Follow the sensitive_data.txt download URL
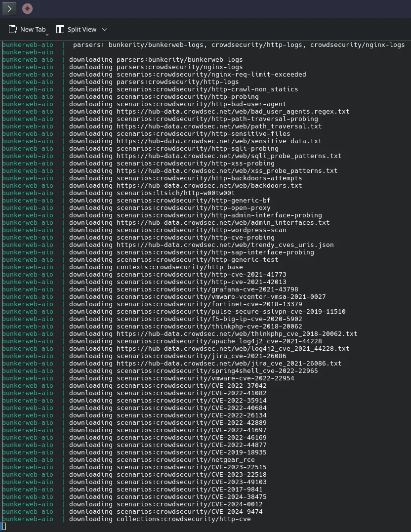411x532 pixels. tap(219, 141)
